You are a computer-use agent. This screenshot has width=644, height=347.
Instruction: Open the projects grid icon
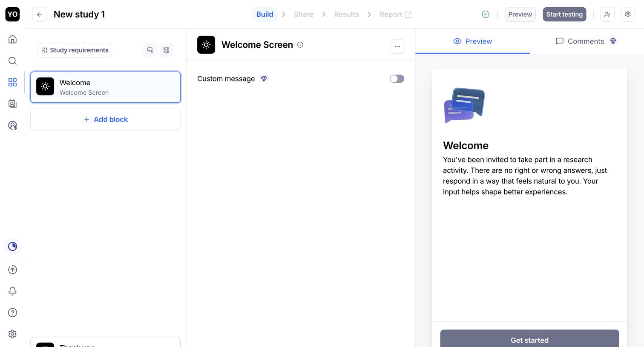pyautogui.click(x=12, y=82)
